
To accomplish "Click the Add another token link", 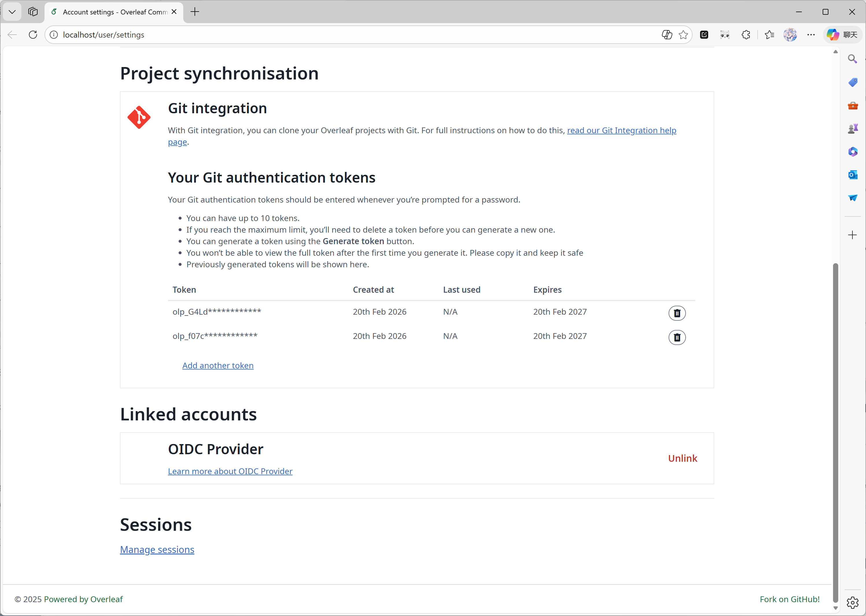I will click(x=218, y=365).
